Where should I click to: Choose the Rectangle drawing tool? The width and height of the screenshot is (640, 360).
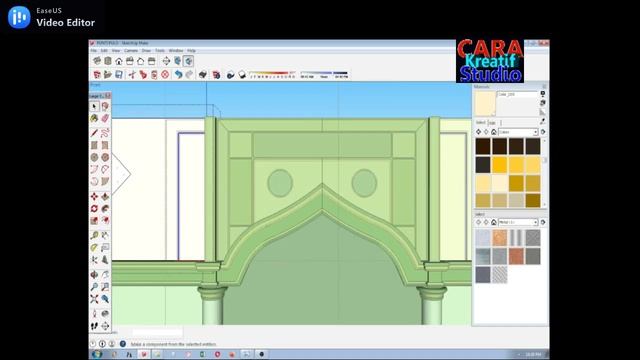click(94, 145)
